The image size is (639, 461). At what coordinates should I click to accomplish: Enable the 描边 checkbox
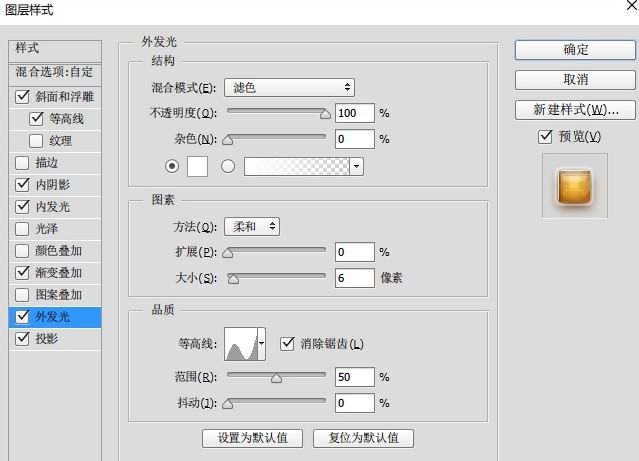(x=22, y=163)
